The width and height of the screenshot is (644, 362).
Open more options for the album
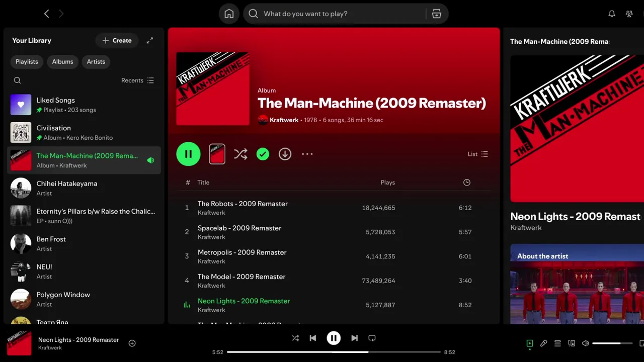pyautogui.click(x=307, y=154)
